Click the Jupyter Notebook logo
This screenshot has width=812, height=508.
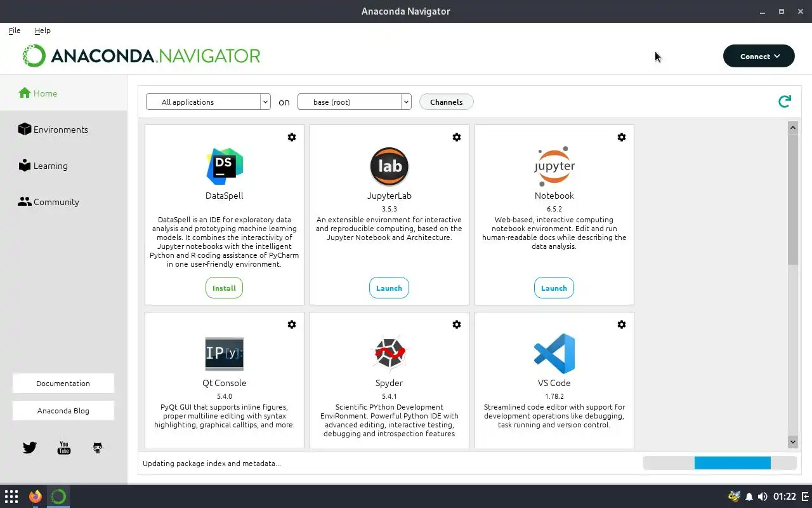click(554, 166)
